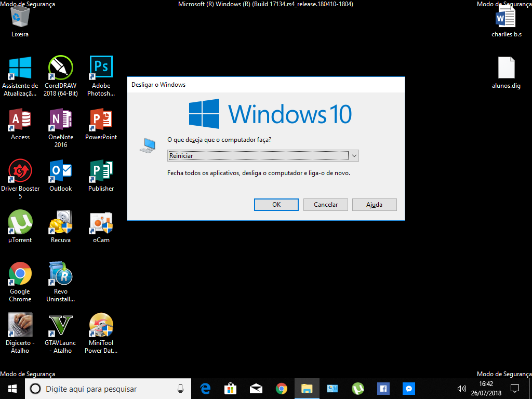Select the Digicerto - Atalho shortcut
This screenshot has width=532, height=399.
tap(20, 333)
